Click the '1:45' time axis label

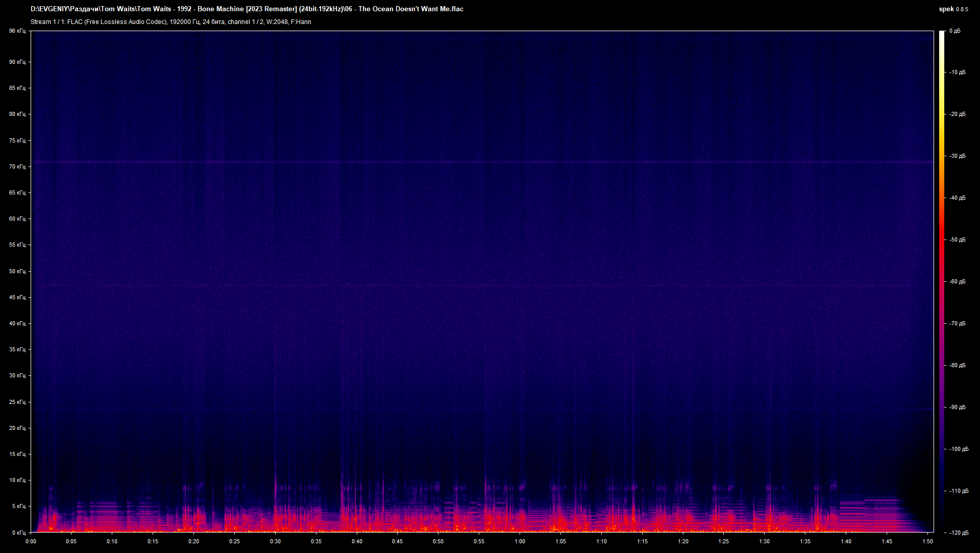point(887,542)
